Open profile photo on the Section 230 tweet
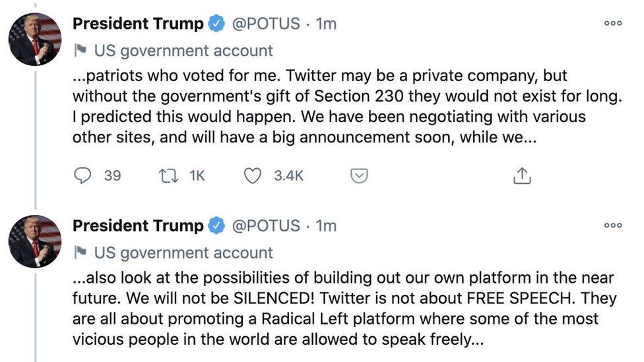Screen dimensions: 644x362 click(34, 39)
